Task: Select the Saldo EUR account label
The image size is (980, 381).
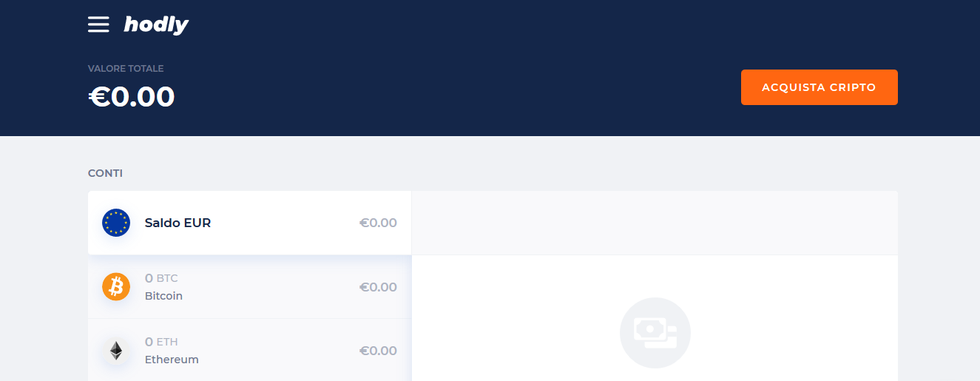Action: pos(178,223)
